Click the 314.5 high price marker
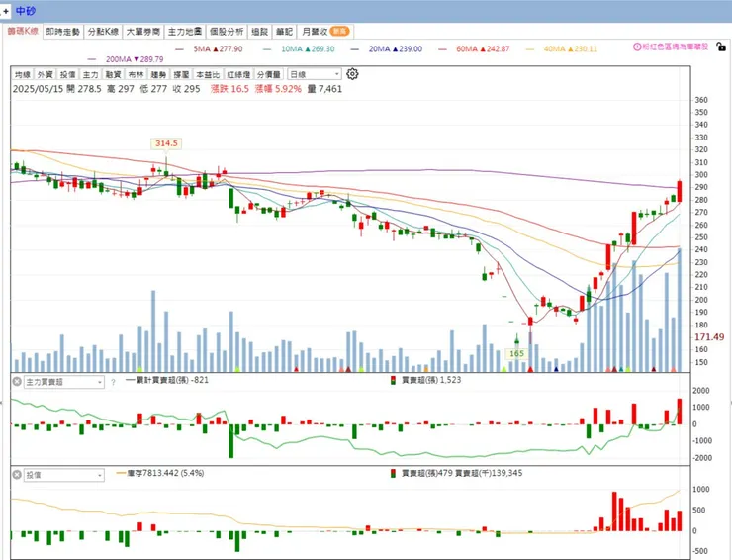Viewport: 732px width, 560px height. click(166, 143)
